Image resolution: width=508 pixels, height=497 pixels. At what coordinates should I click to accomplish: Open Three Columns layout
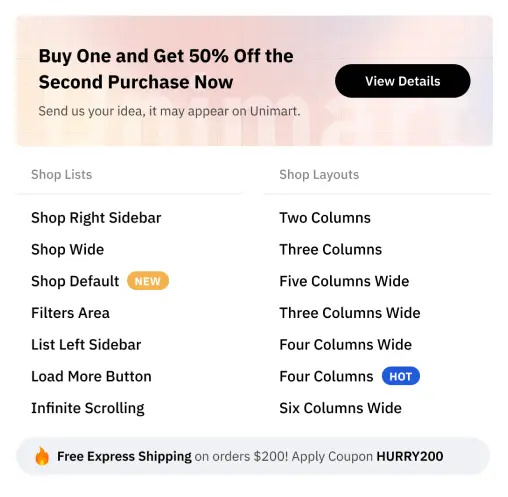(x=330, y=249)
